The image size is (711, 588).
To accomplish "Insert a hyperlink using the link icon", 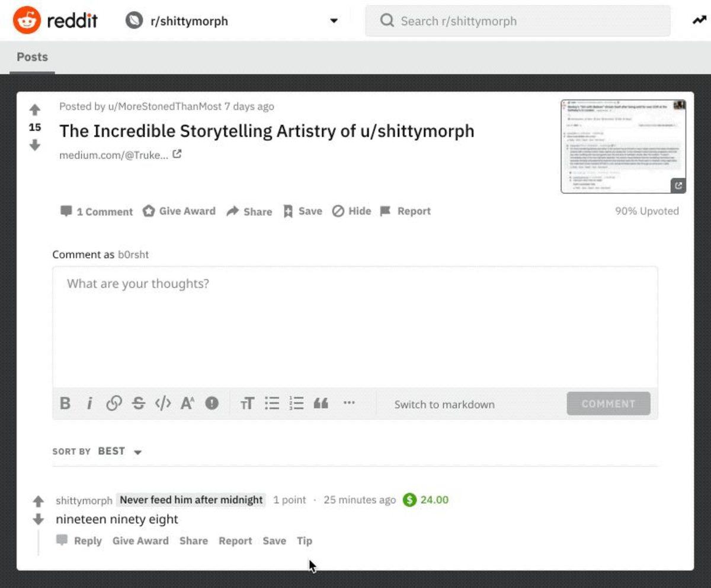I will (114, 404).
